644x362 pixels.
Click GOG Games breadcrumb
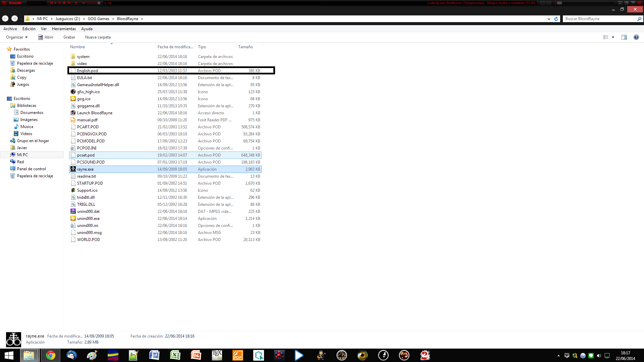99,19
